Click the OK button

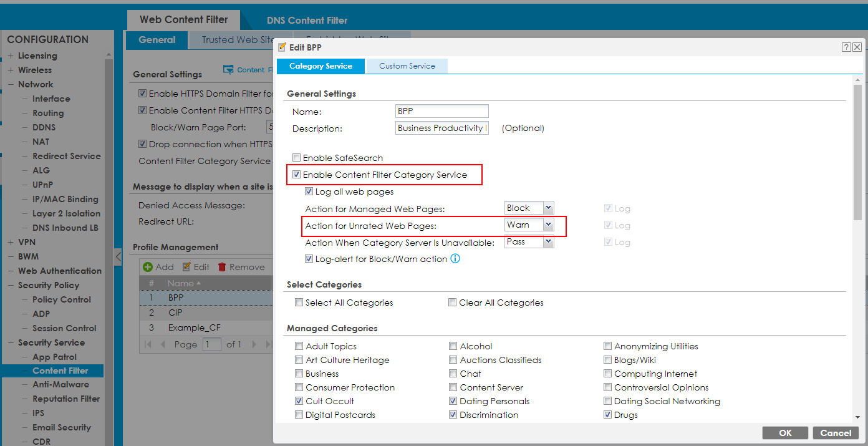click(785, 432)
